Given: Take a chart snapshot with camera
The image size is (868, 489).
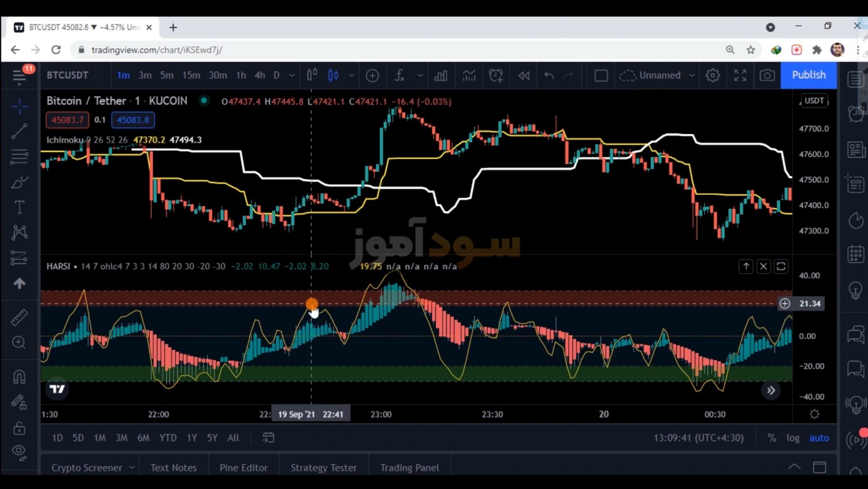Looking at the screenshot, I should coord(767,76).
